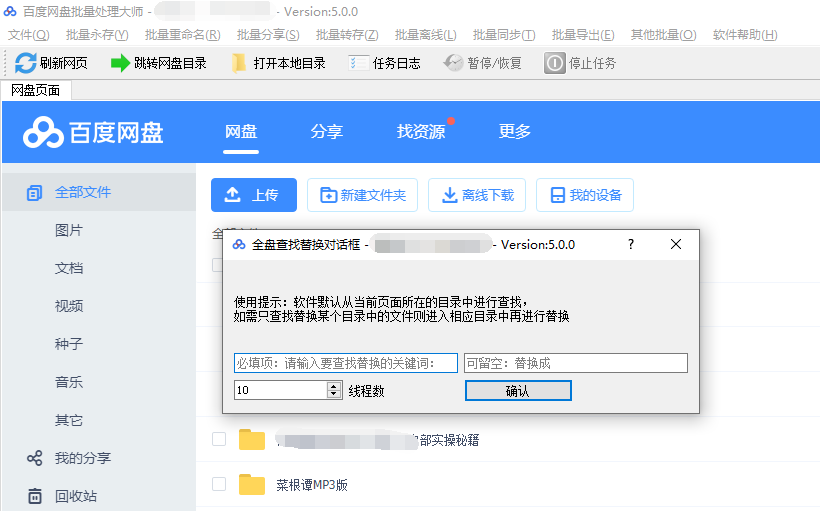This screenshot has height=511, width=820.
Task: Click the 确认 confirm button
Action: pos(518,391)
